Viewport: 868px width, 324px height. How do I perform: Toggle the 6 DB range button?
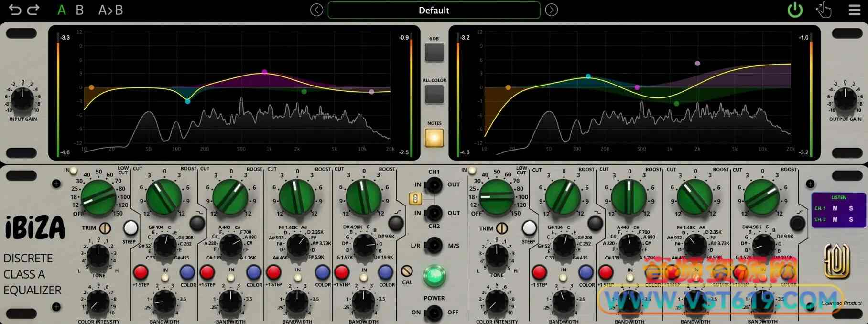(x=434, y=52)
